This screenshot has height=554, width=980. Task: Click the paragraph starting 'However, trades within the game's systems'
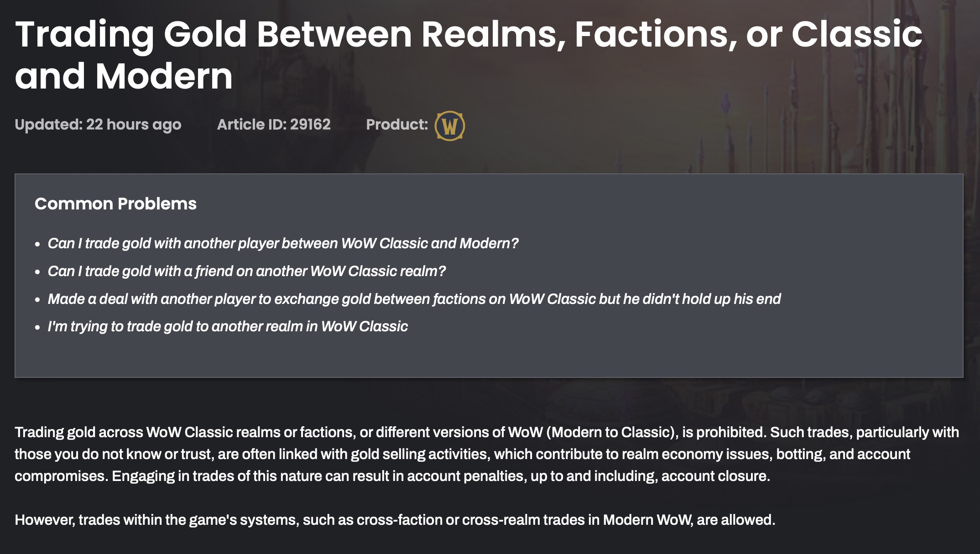395,520
